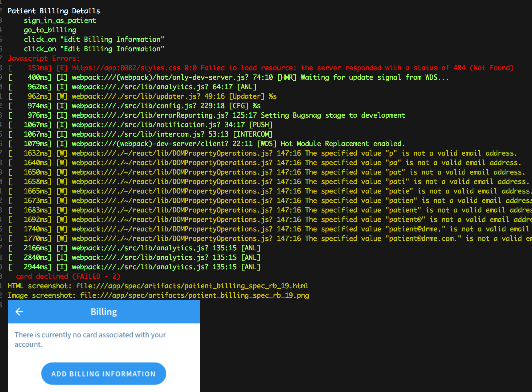This screenshot has width=532, height=392.
Task: Click the styles.css 404 Not Found error line
Action: [261, 68]
